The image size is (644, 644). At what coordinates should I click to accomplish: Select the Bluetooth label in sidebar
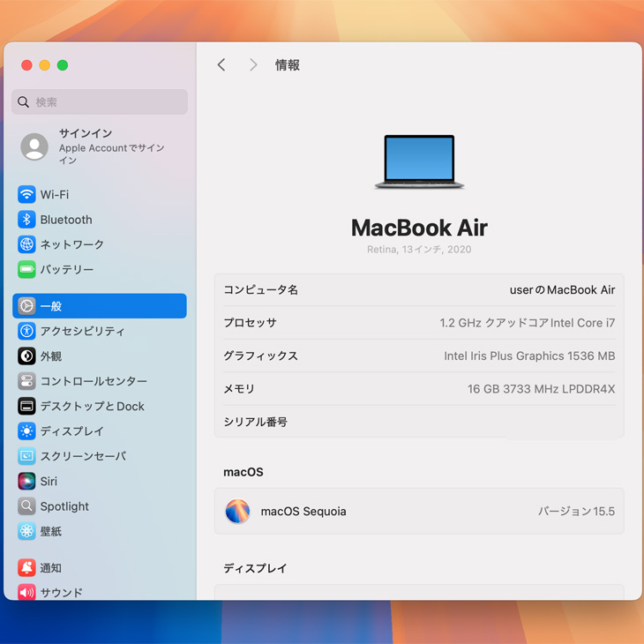(66, 220)
